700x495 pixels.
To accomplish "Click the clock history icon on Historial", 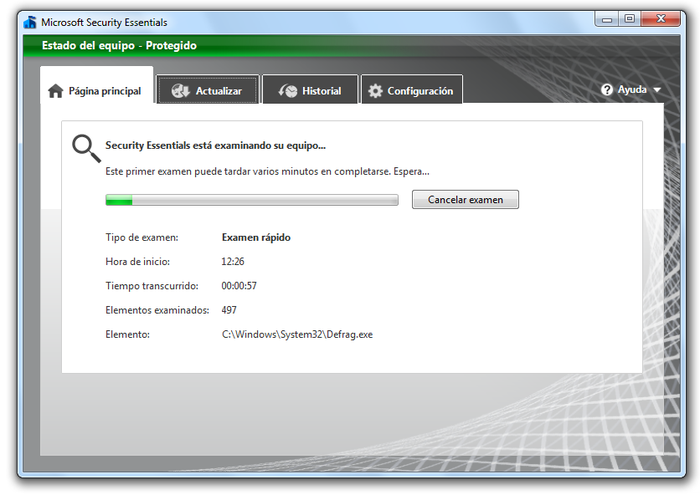I will pos(288,91).
